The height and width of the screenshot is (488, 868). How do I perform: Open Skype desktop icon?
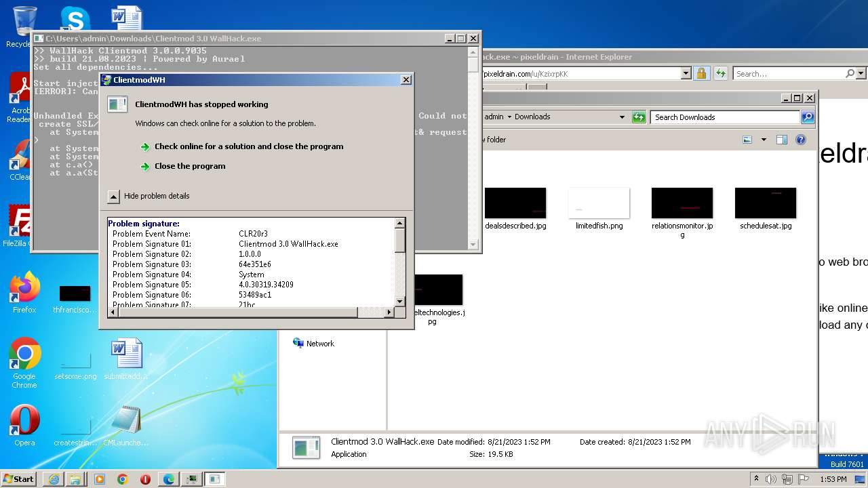tap(75, 18)
